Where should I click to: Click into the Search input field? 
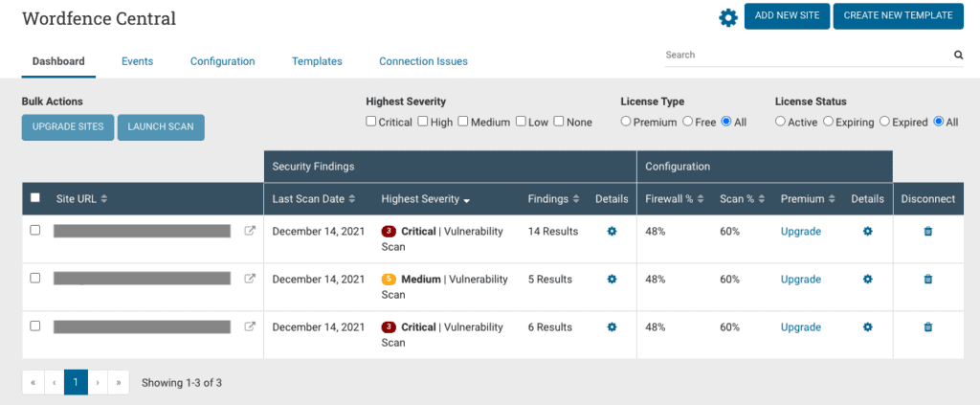click(804, 56)
